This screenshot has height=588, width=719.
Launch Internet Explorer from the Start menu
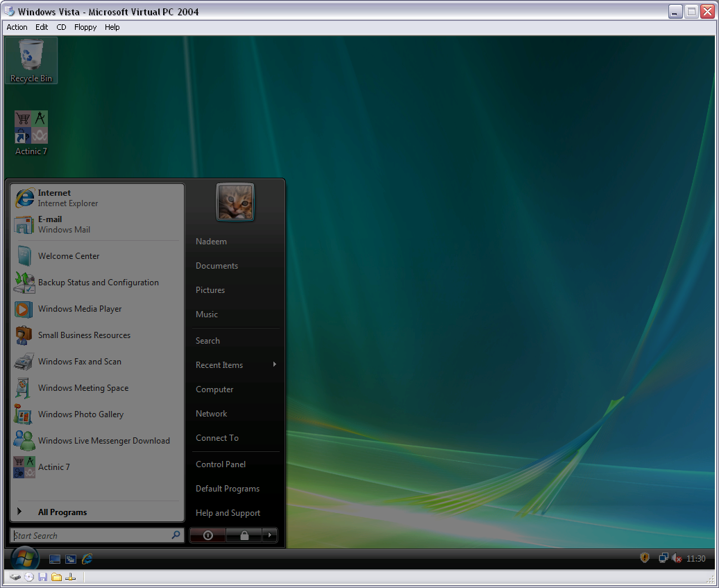click(x=97, y=198)
